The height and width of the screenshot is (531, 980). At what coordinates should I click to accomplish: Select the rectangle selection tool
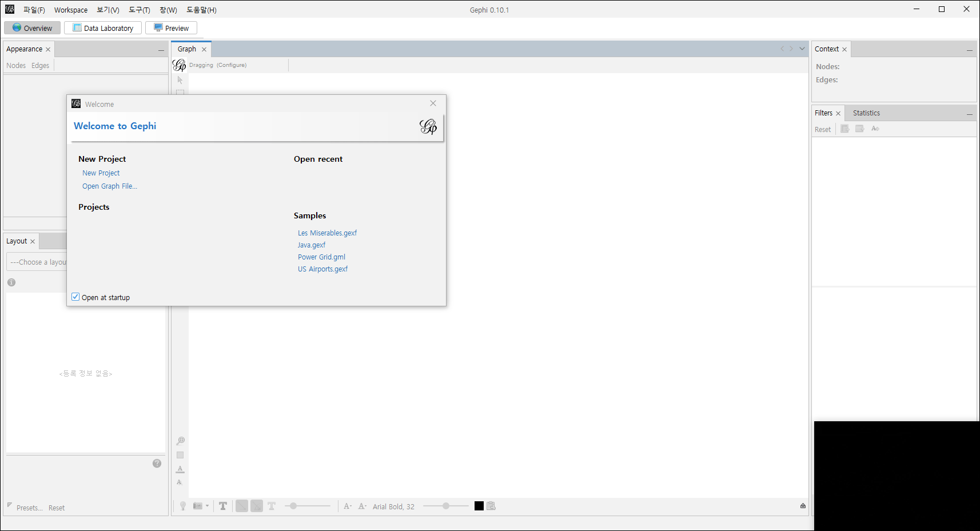(180, 91)
